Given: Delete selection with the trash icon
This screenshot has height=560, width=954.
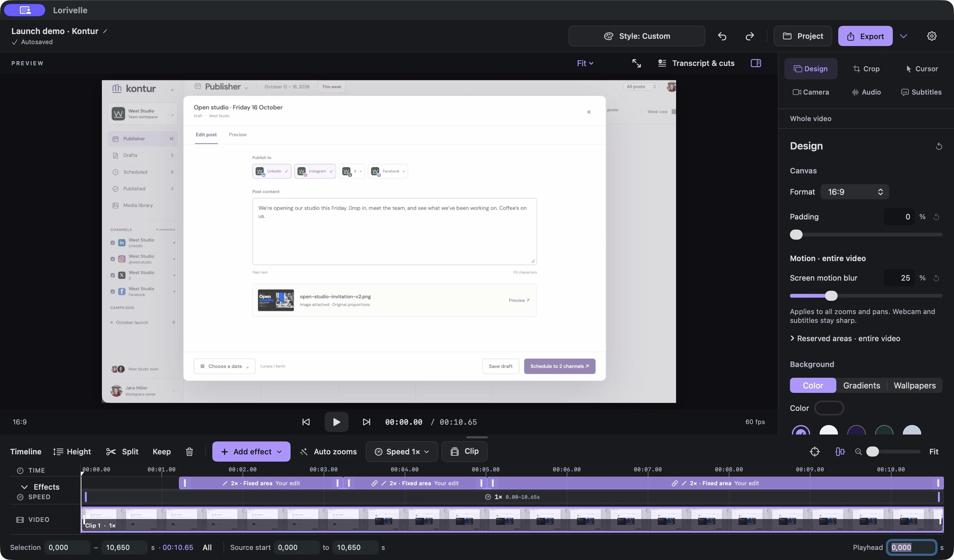Looking at the screenshot, I should 189,452.
